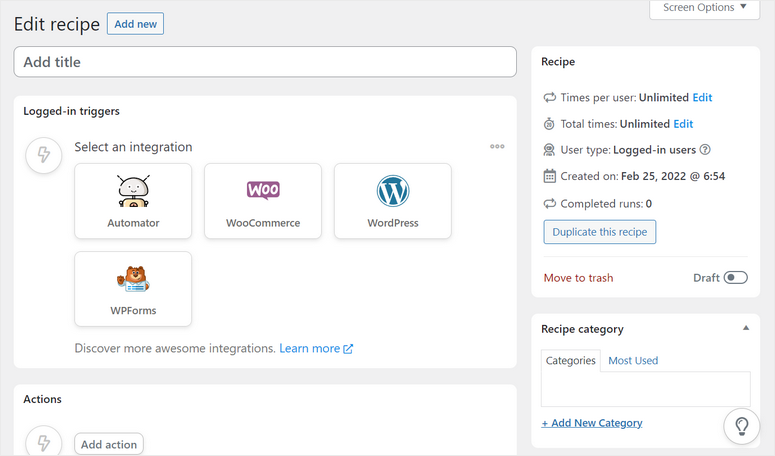Select the Automator robot integration icon
775x456 pixels.
click(133, 190)
